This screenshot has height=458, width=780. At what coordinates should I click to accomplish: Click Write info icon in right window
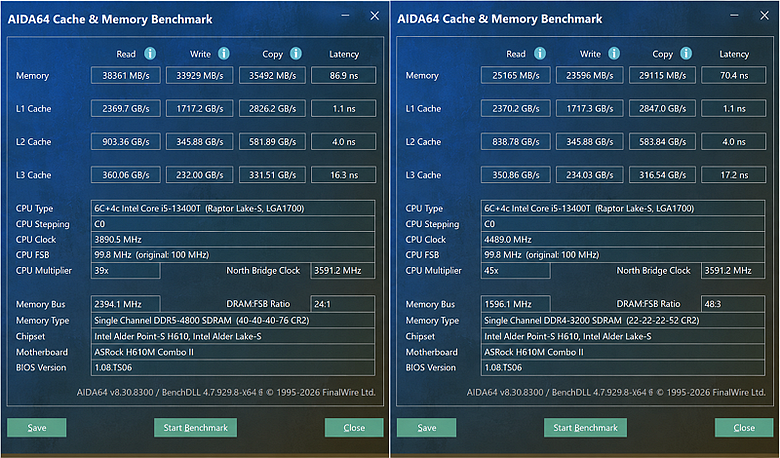coord(614,54)
